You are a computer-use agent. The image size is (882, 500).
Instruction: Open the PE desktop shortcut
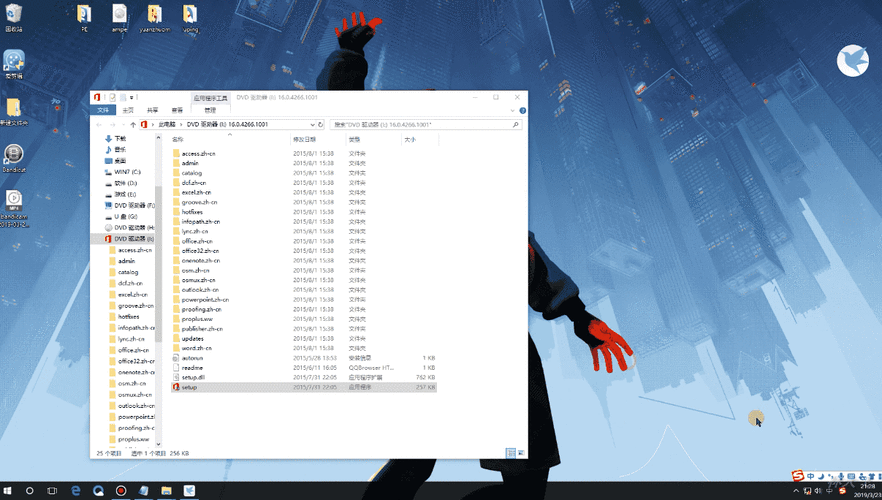click(x=84, y=18)
